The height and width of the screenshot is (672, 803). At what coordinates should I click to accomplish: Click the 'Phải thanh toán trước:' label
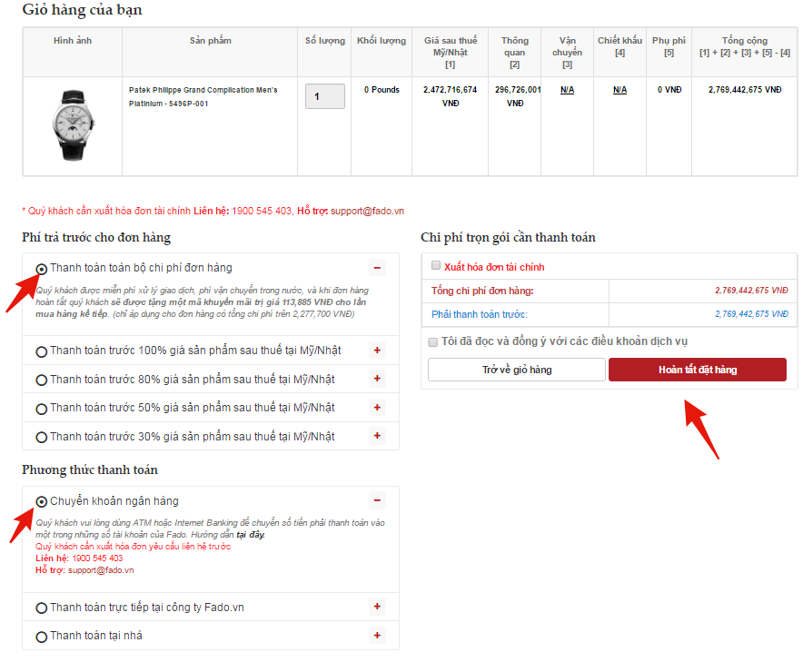pyautogui.click(x=480, y=314)
